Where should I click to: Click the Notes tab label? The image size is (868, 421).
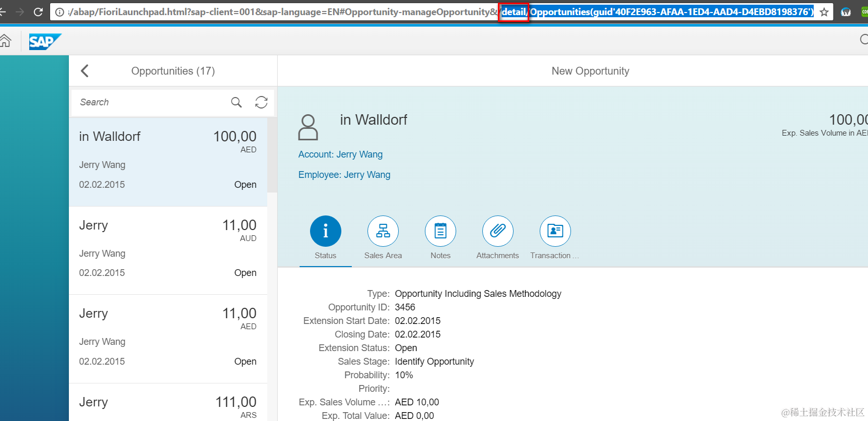[441, 256]
